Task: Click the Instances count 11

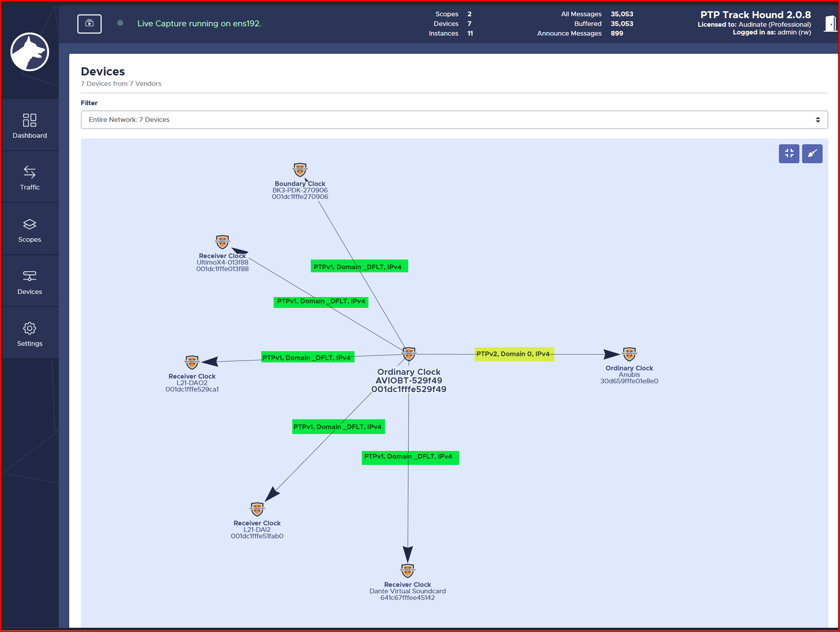Action: click(470, 33)
